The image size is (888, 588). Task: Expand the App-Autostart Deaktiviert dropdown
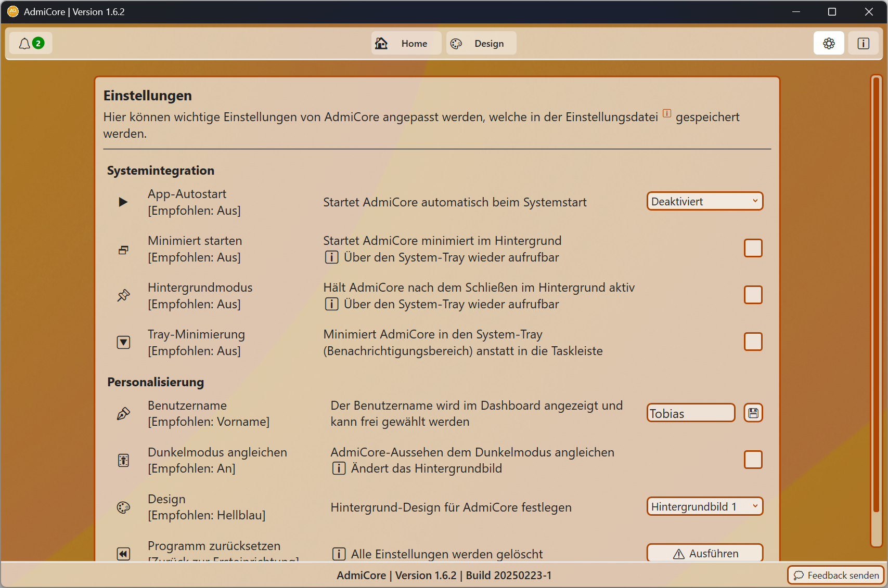point(704,201)
